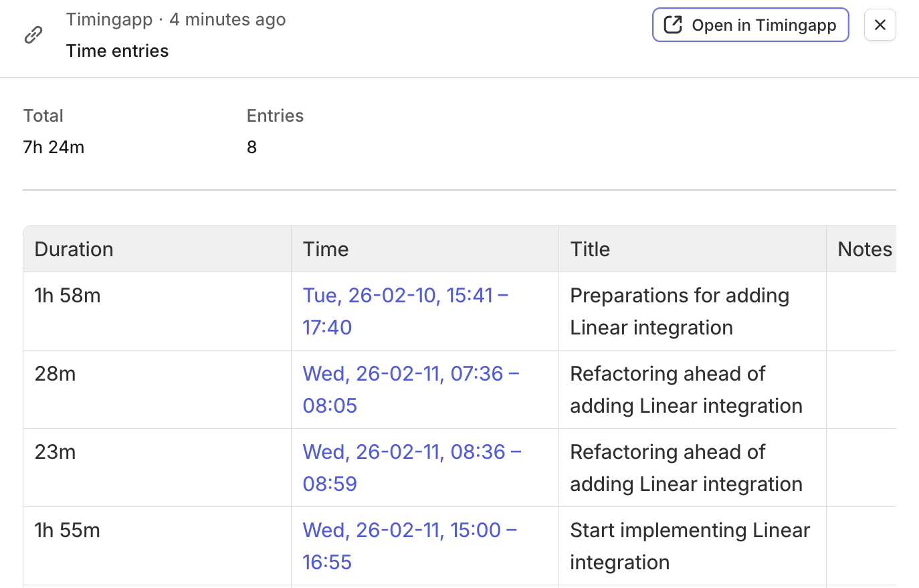Screen dimensions: 919x588
Task: Click the 23m duration cell
Action: (x=56, y=452)
